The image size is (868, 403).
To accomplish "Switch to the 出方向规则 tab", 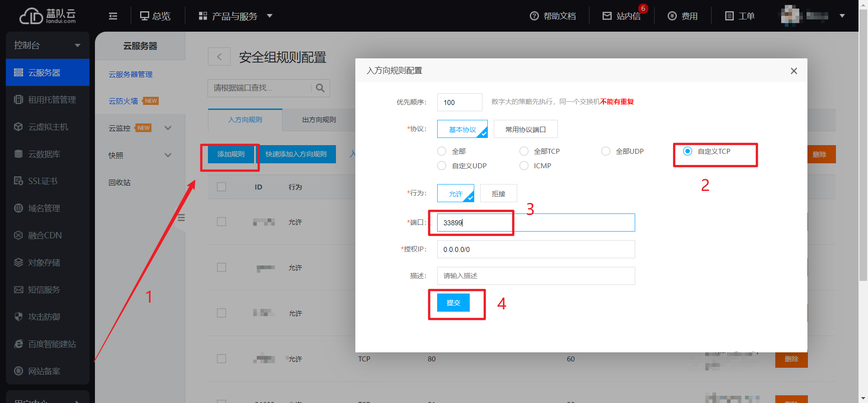I will (319, 120).
